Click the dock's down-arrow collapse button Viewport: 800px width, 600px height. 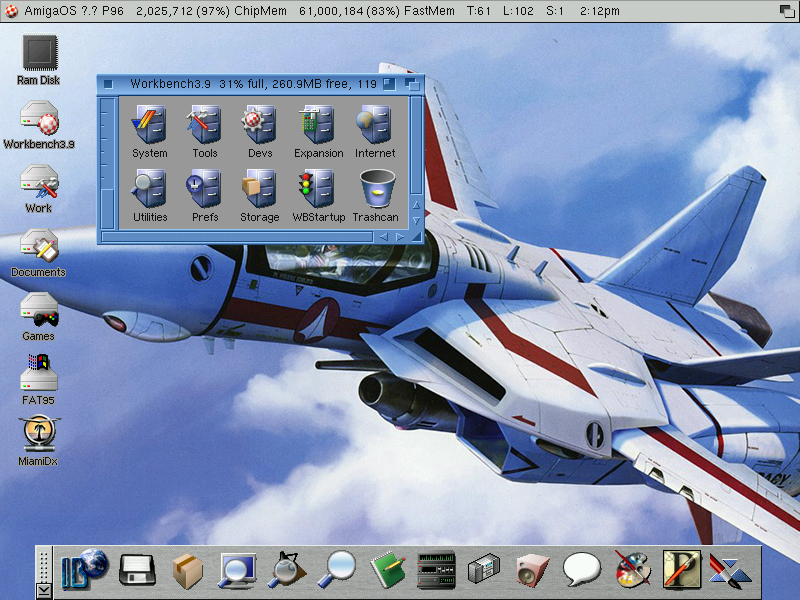pos(44,591)
